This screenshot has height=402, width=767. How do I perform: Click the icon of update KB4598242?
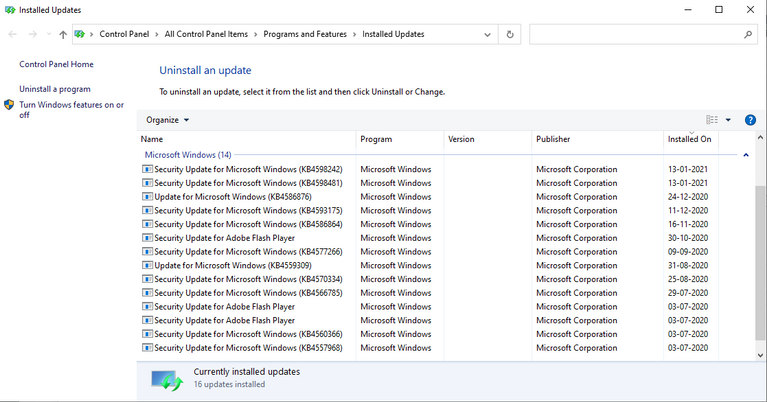pos(147,169)
